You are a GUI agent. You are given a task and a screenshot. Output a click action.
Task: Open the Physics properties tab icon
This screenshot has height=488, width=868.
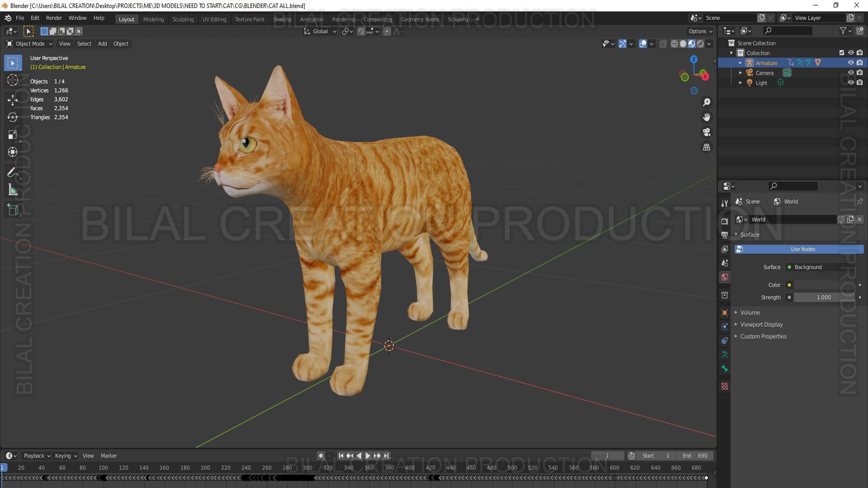pos(724,326)
